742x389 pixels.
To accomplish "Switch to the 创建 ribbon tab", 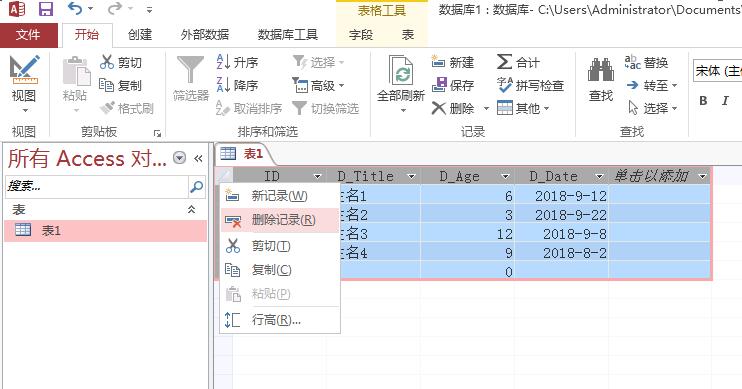I will [x=140, y=35].
